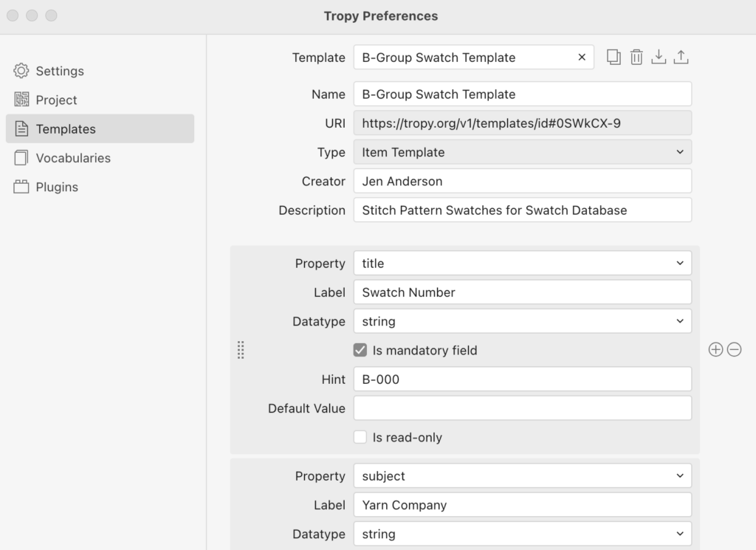
Task: Click the duplicate template icon
Action: [614, 58]
